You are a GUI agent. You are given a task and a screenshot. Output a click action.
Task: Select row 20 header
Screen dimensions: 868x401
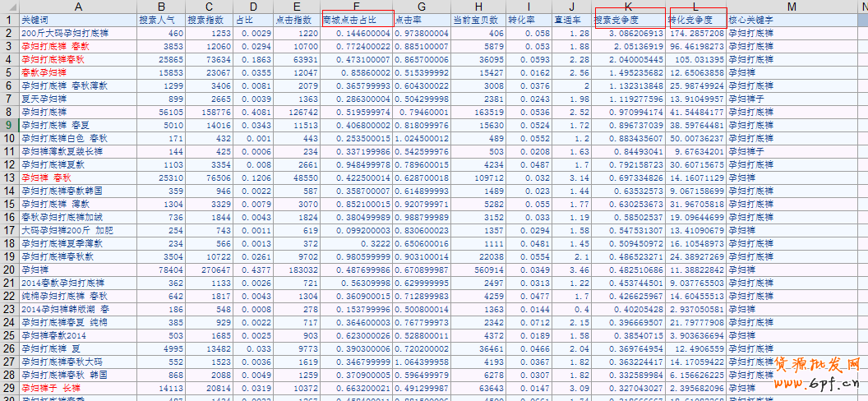(x=8, y=270)
